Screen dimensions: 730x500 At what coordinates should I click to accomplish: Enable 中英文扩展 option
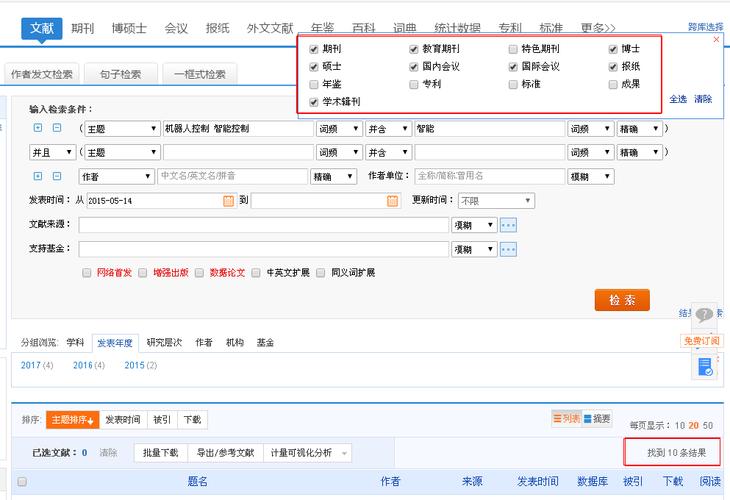pyautogui.click(x=256, y=273)
